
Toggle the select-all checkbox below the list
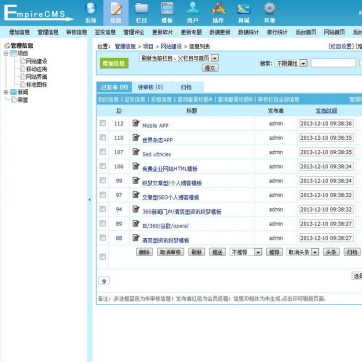pos(103,257)
